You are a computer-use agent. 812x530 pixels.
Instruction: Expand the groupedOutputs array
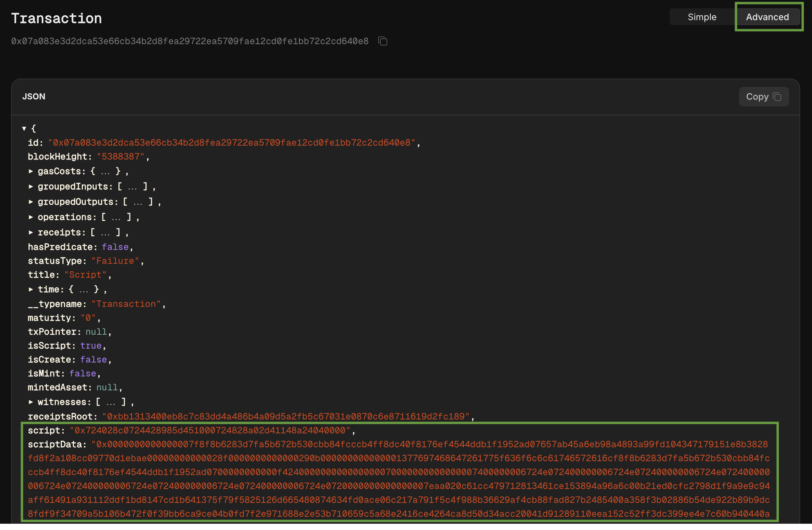point(31,202)
